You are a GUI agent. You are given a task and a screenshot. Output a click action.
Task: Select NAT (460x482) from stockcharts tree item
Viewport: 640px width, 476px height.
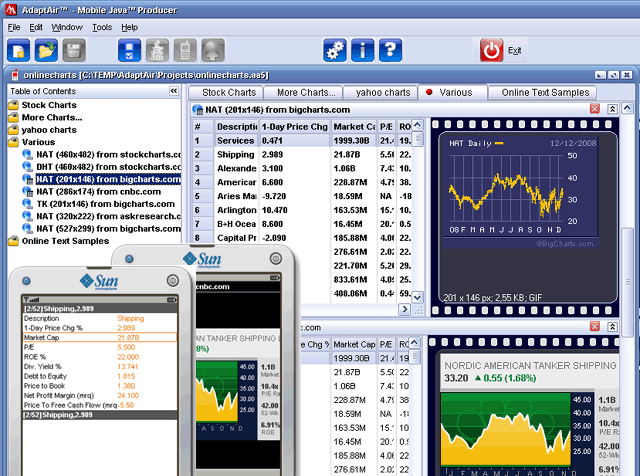pyautogui.click(x=102, y=155)
